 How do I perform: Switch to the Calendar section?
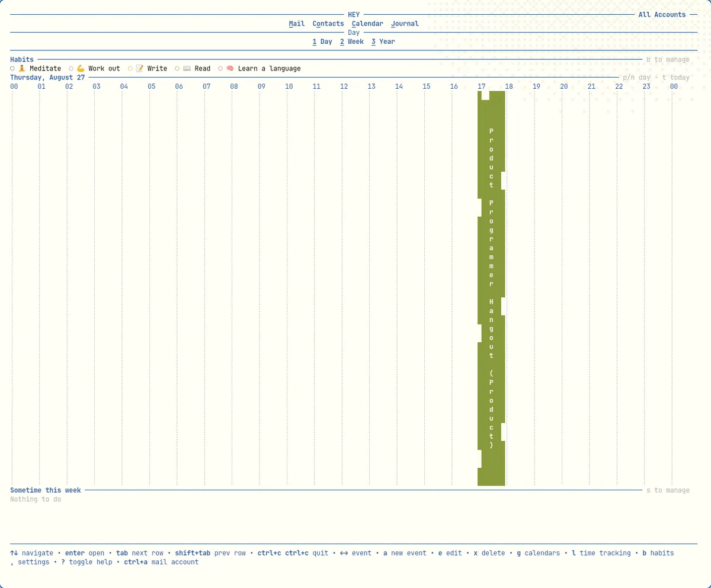[x=367, y=24]
